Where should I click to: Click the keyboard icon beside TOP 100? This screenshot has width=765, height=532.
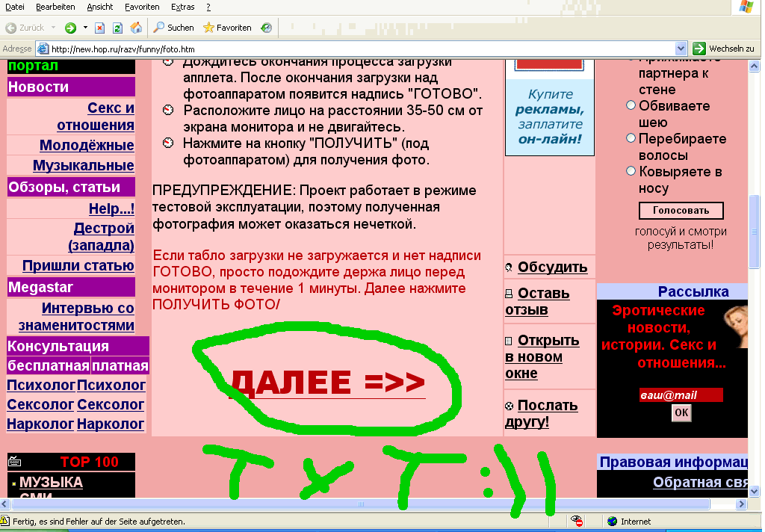(15, 461)
